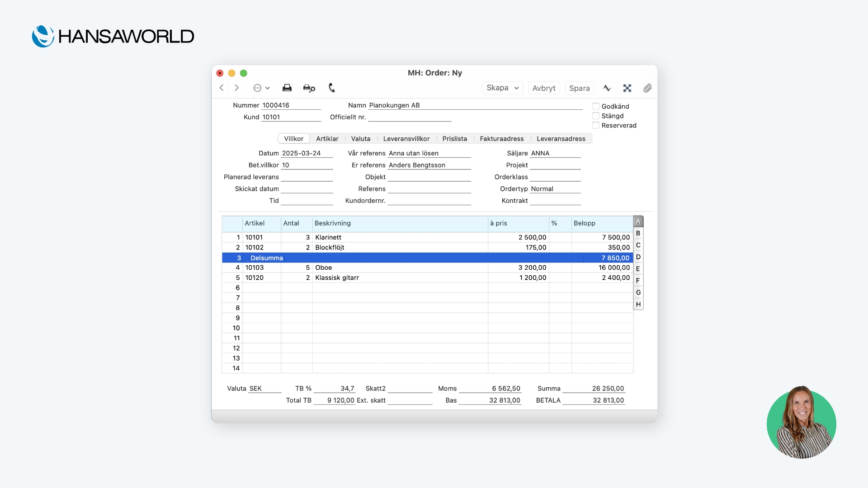Check the Reserverad checkbox
Screen dimensions: 868x488
[x=596, y=125]
